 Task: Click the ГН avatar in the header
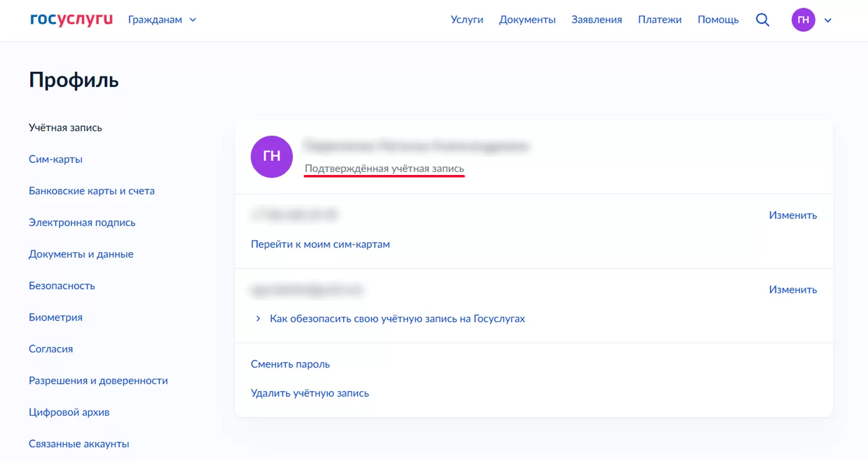803,20
